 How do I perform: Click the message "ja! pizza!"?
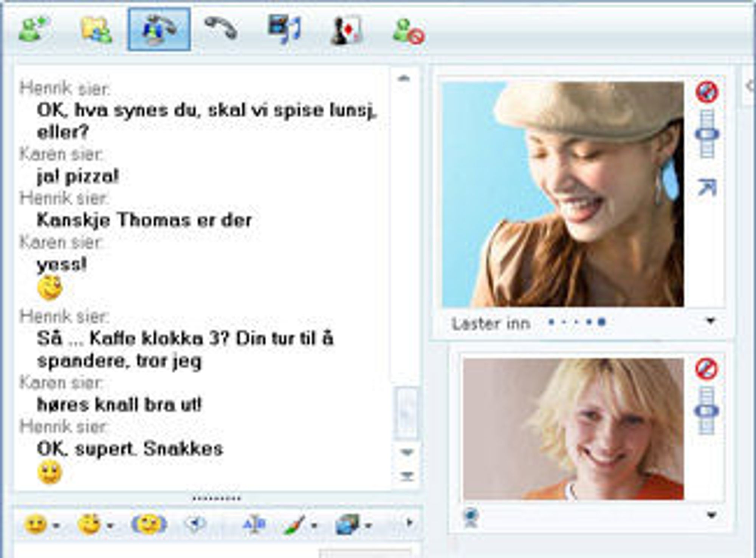click(x=78, y=176)
